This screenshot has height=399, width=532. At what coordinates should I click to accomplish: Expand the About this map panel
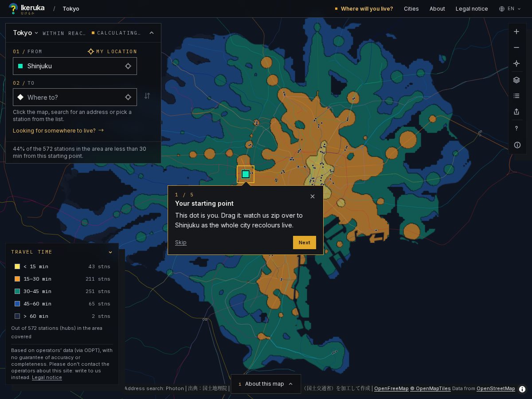pos(266,384)
